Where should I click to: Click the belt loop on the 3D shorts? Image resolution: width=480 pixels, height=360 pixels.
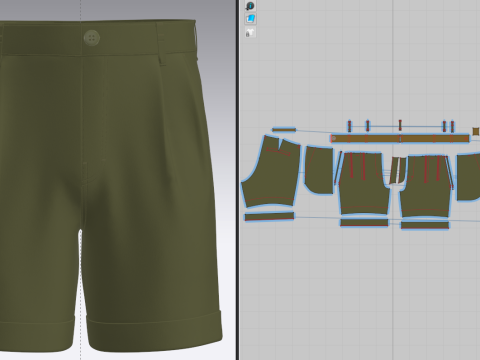point(162,45)
